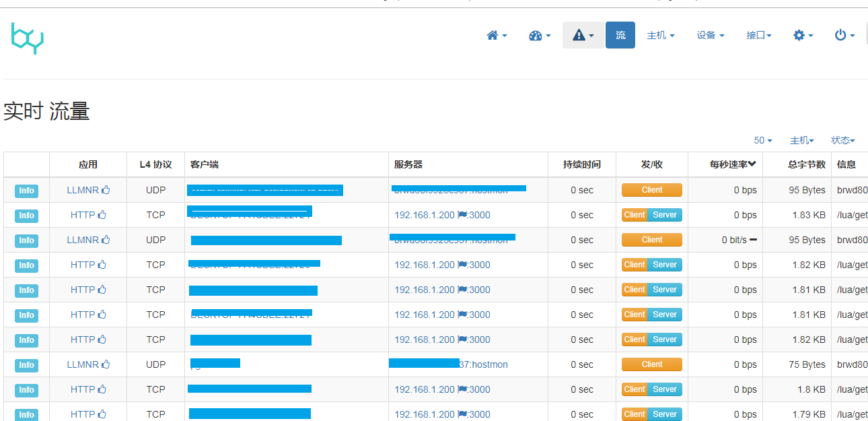Sort by the 总字节数 column header

click(806, 164)
